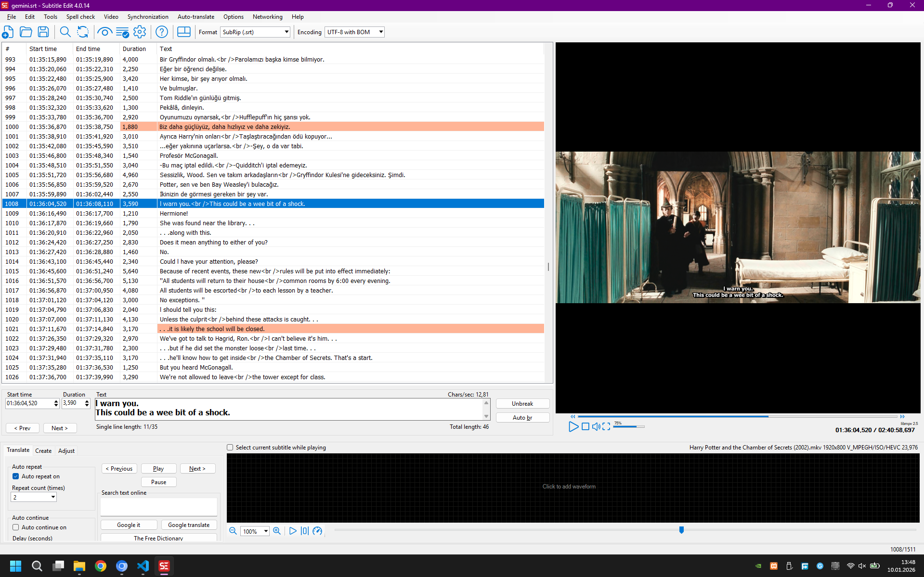Click the 'Click to add waveform' area
924x577 pixels.
573,487
